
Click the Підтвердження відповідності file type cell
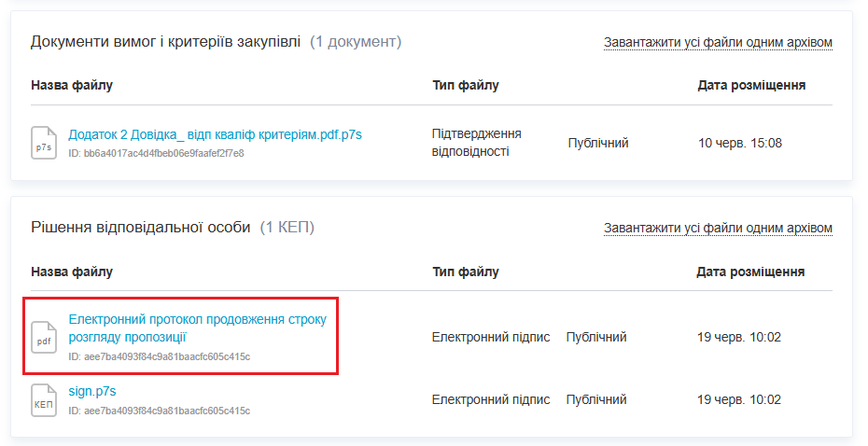click(477, 143)
